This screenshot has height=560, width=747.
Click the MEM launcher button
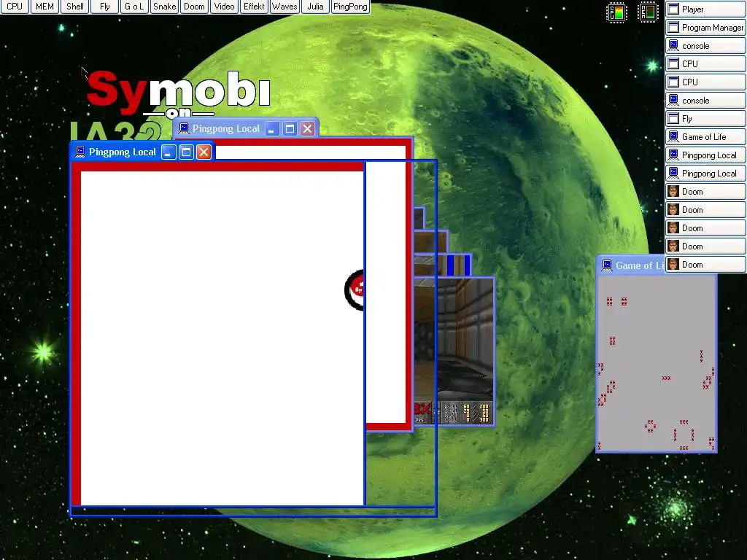click(x=44, y=7)
